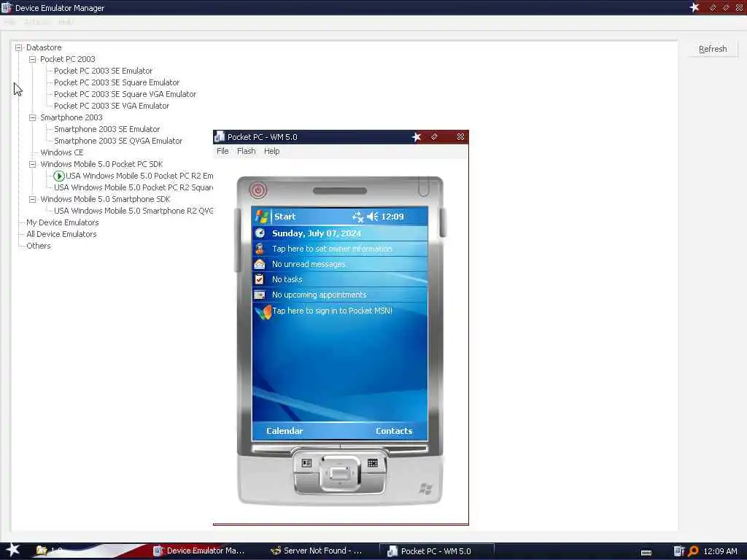Image resolution: width=747 pixels, height=560 pixels.
Task: Tap 'Tap here to set owner information'
Action: click(332, 249)
